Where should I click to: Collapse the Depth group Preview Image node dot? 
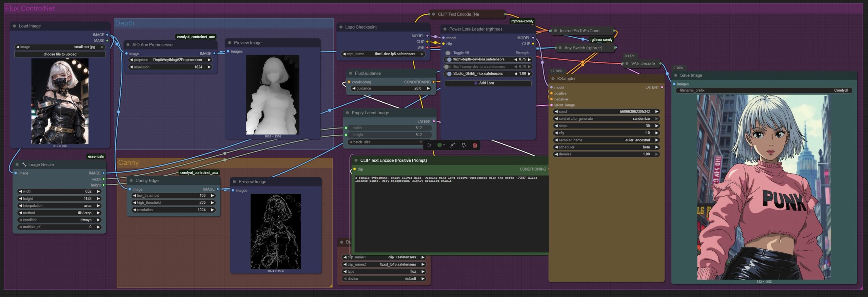[230, 43]
